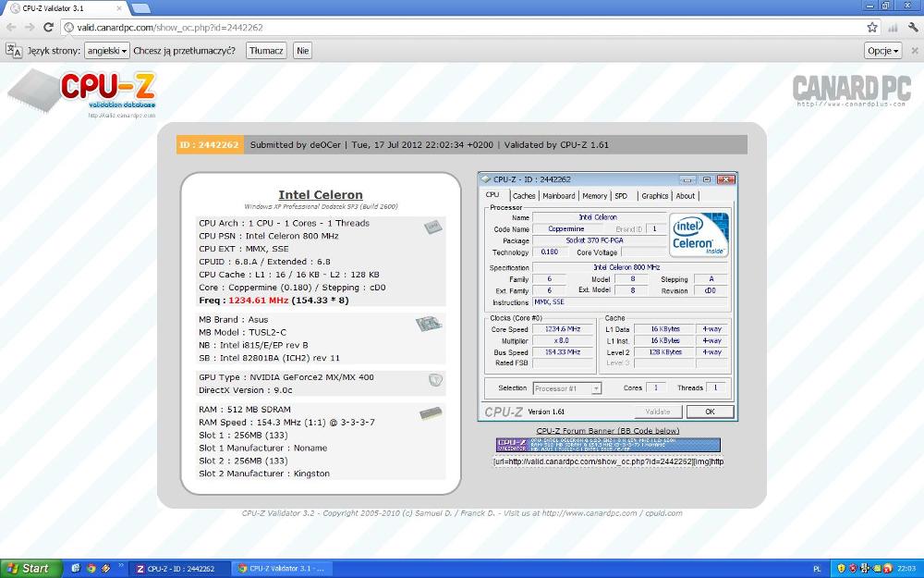Open a new browser tab
924x578 pixels.
[x=140, y=8]
